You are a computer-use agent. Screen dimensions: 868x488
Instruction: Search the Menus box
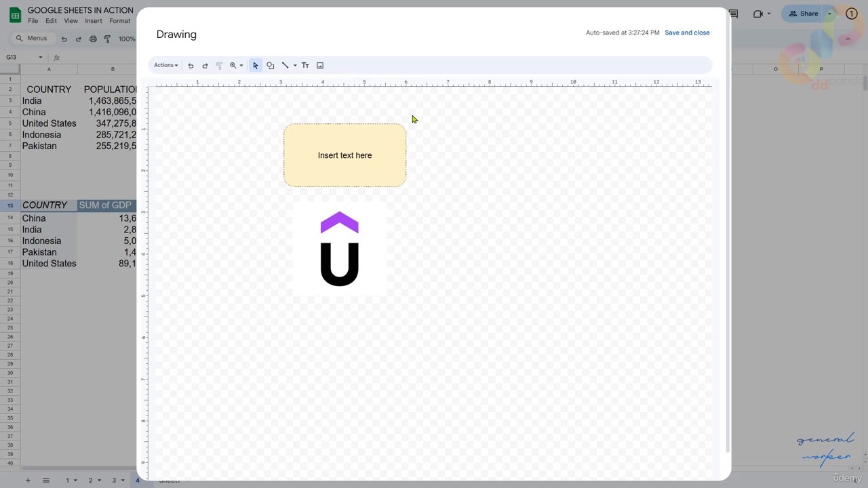[31, 39]
